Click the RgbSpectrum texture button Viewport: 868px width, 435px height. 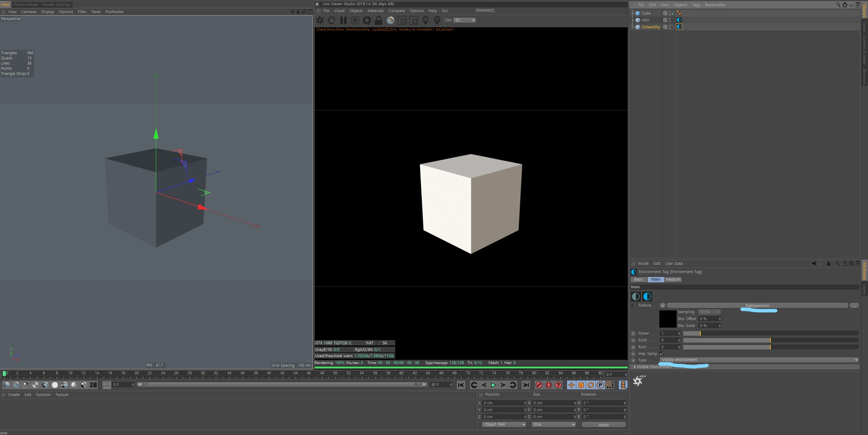click(x=757, y=306)
